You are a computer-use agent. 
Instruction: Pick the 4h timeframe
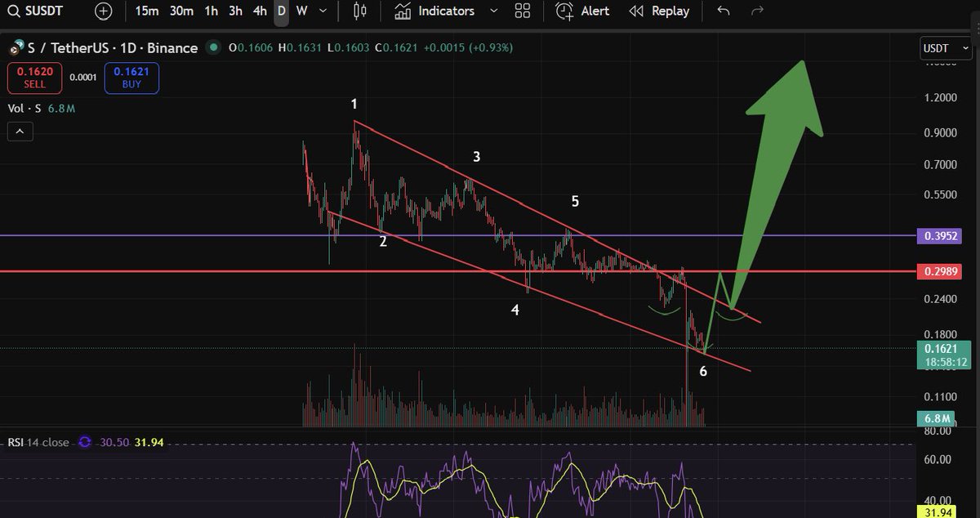tap(260, 11)
